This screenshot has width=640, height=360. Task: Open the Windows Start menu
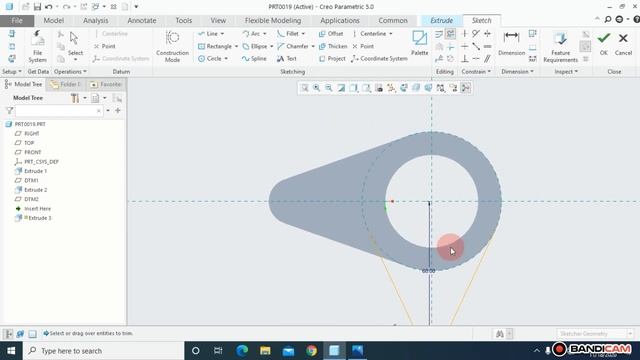(x=11, y=351)
